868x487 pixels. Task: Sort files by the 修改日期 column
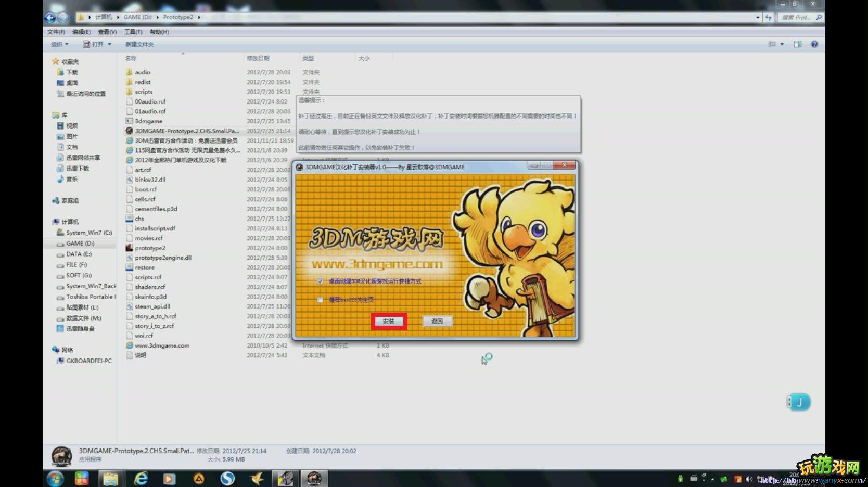[258, 58]
